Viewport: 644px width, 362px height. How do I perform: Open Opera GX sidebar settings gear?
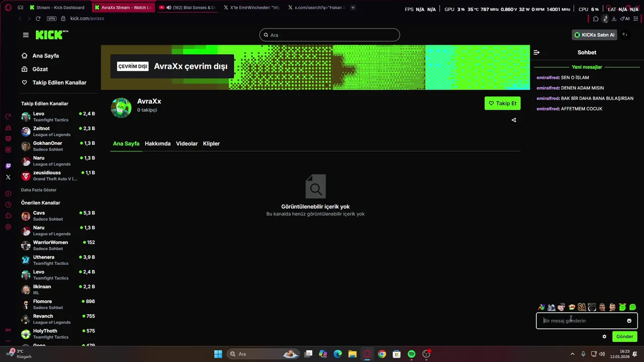tap(8, 227)
